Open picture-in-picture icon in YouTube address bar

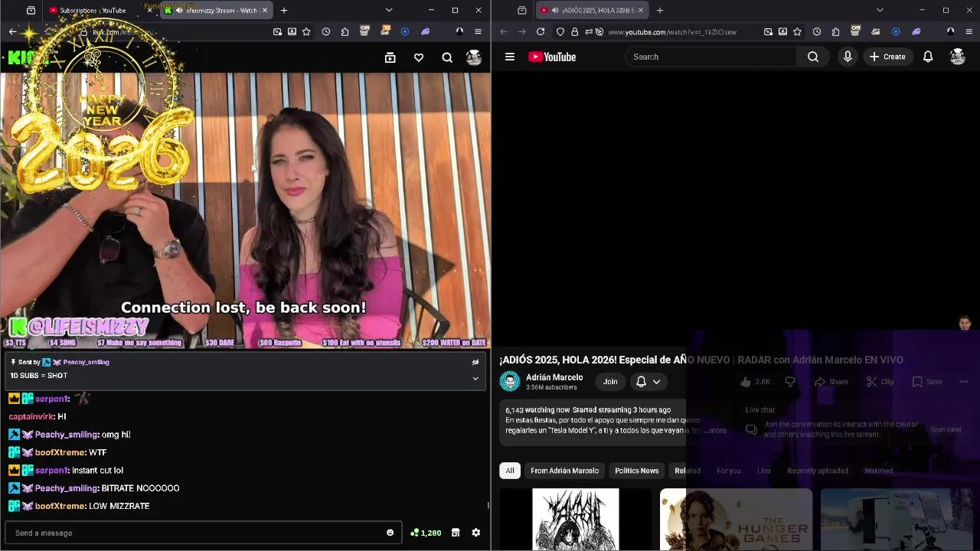(x=768, y=32)
